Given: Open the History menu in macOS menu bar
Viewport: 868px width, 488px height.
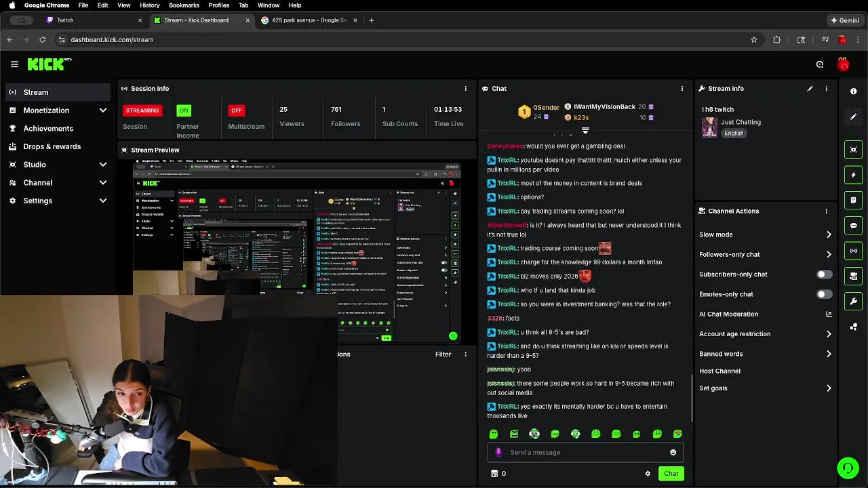Looking at the screenshot, I should [149, 5].
